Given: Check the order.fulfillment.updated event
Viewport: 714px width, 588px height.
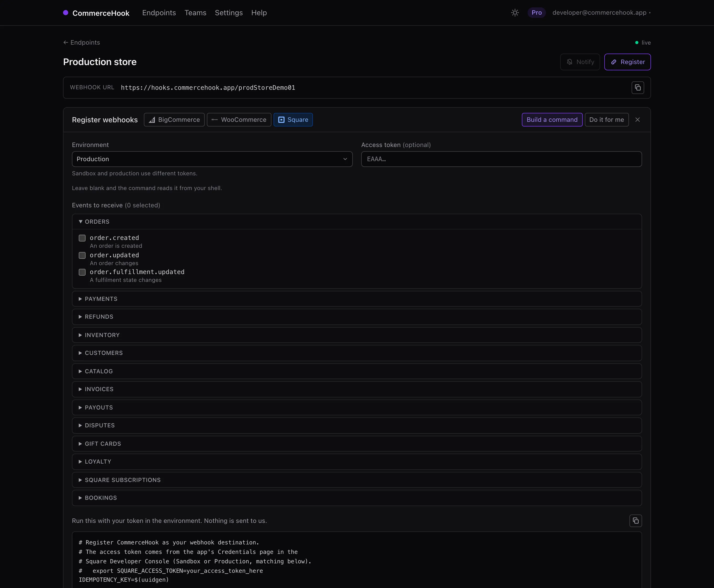Looking at the screenshot, I should click(82, 272).
